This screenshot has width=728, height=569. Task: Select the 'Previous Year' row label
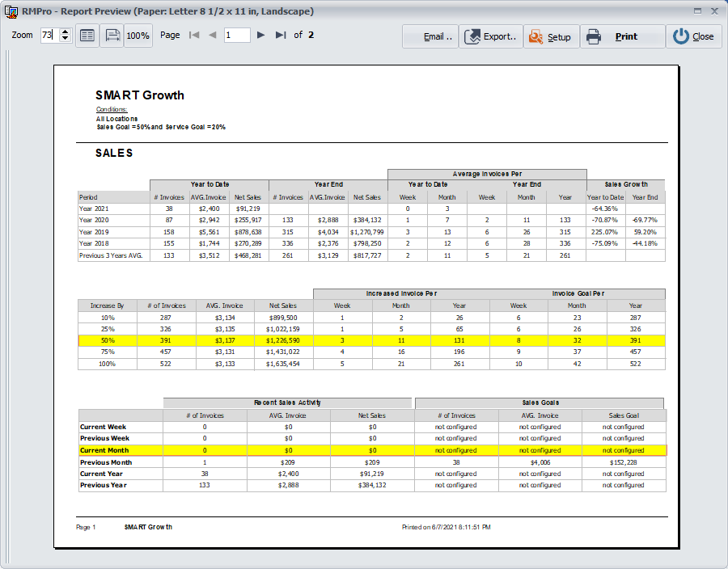coord(103,485)
